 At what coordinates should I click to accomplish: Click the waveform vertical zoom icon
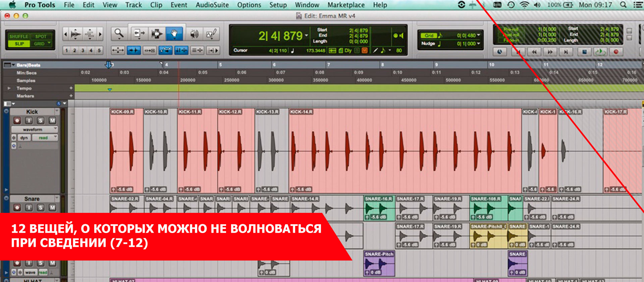tap(76, 34)
